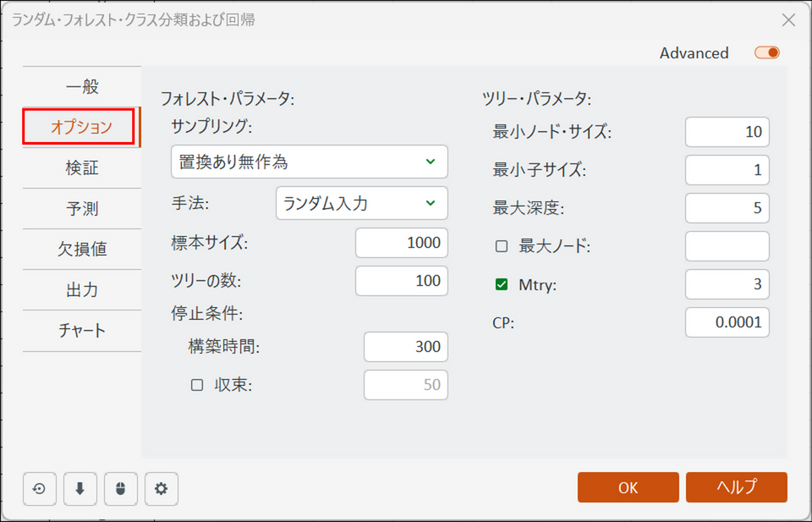Click the ヘルプ button
Screen dimensions: 812x522
[x=736, y=487]
